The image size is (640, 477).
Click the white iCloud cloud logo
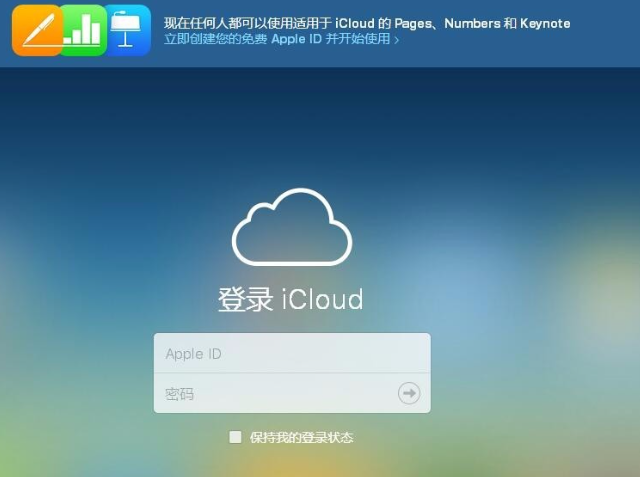[292, 227]
